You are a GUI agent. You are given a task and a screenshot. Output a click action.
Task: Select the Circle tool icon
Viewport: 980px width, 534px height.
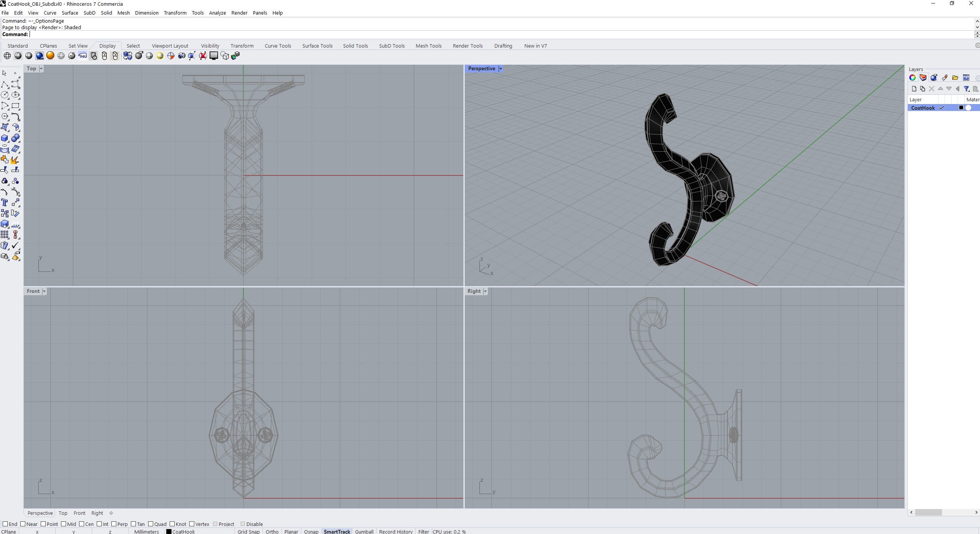coord(5,95)
